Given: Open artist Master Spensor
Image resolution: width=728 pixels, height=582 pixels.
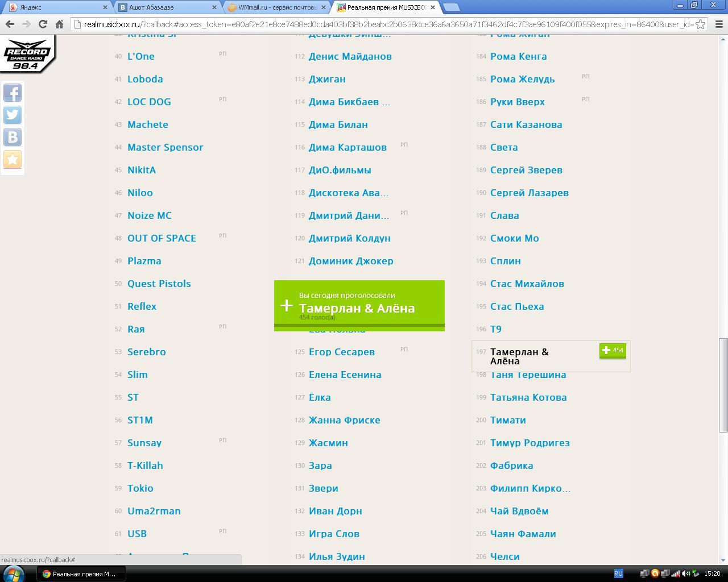Looking at the screenshot, I should [166, 147].
